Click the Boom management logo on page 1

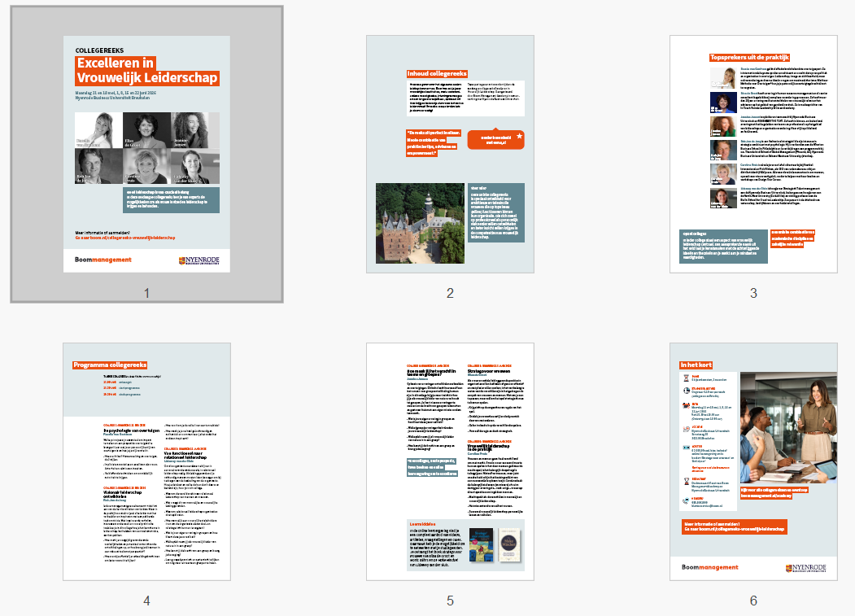point(103,260)
